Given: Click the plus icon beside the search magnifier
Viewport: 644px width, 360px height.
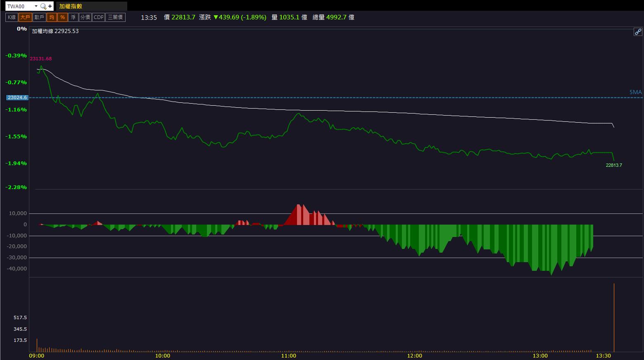Looking at the screenshot, I should 50,6.
